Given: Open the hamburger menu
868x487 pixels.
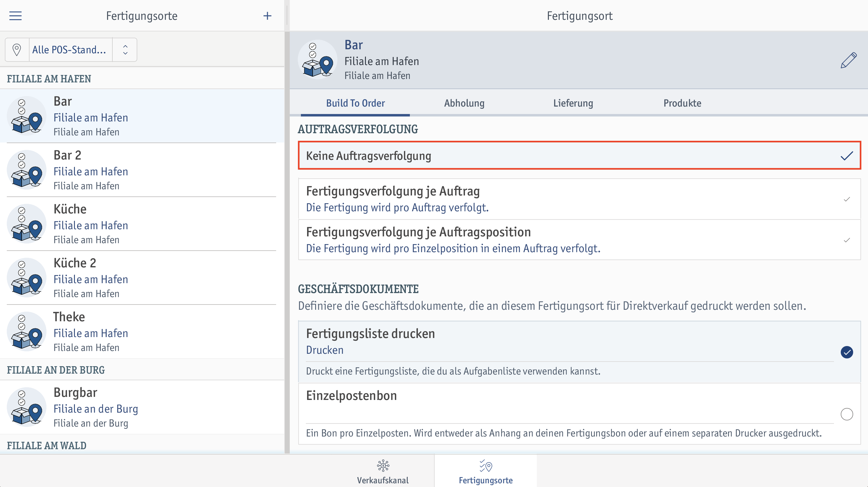Looking at the screenshot, I should point(15,16).
